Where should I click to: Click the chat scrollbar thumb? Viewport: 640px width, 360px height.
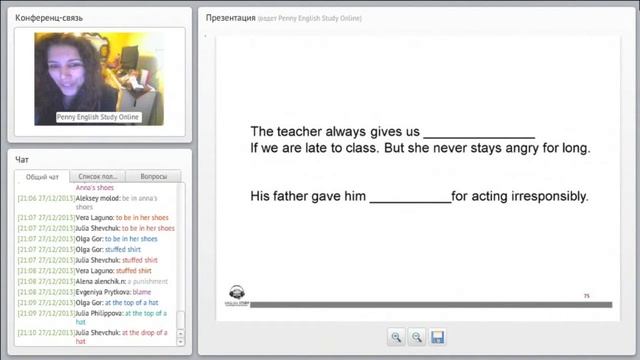[180, 320]
